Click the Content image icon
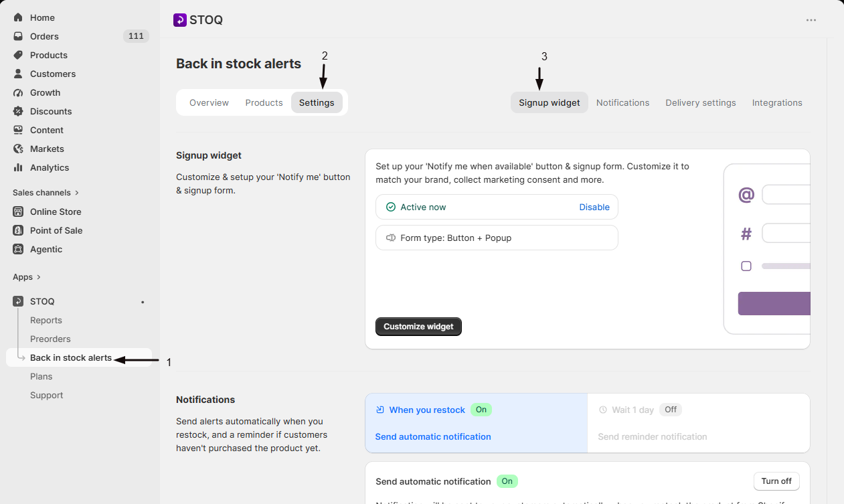 (18, 130)
